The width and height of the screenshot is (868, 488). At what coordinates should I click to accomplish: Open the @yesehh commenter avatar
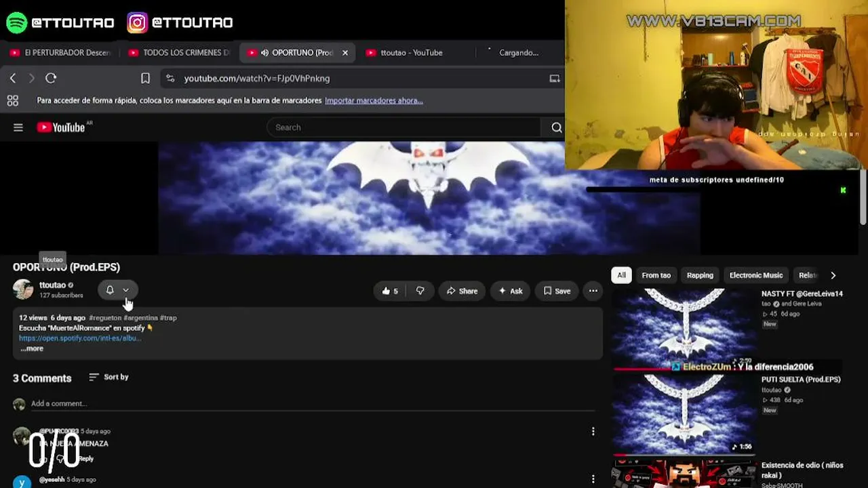(x=22, y=481)
